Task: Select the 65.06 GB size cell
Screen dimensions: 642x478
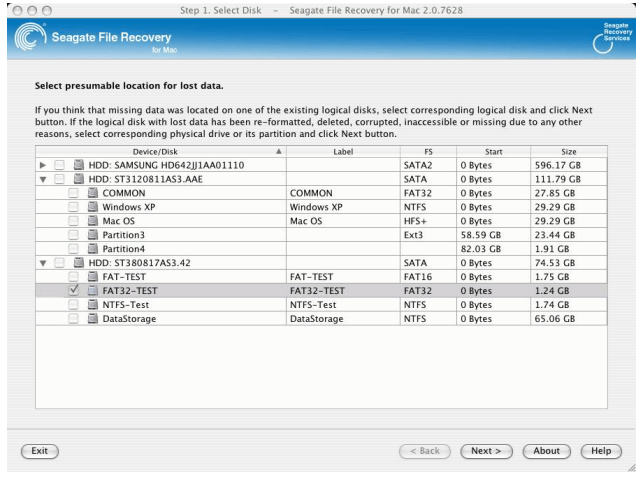Action: coord(569,318)
